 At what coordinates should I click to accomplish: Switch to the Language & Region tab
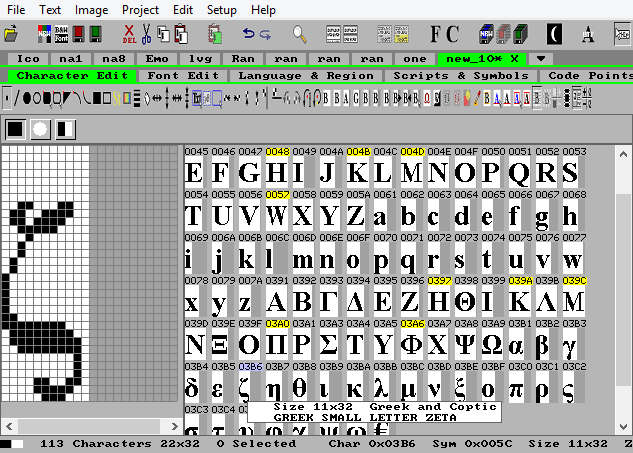point(306,76)
